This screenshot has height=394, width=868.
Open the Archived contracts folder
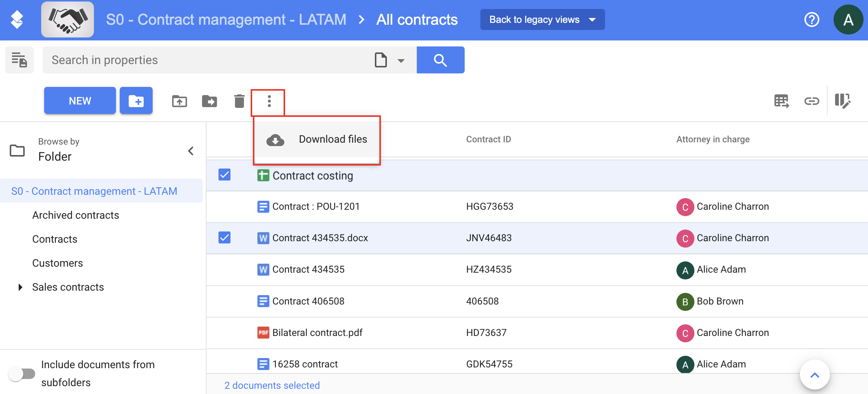click(x=76, y=215)
